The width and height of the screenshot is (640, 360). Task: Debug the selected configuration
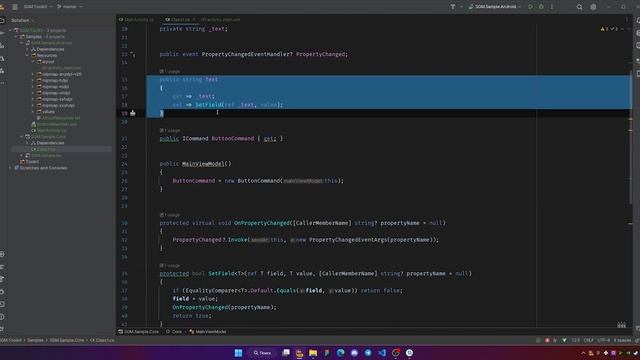pyautogui.click(x=541, y=7)
